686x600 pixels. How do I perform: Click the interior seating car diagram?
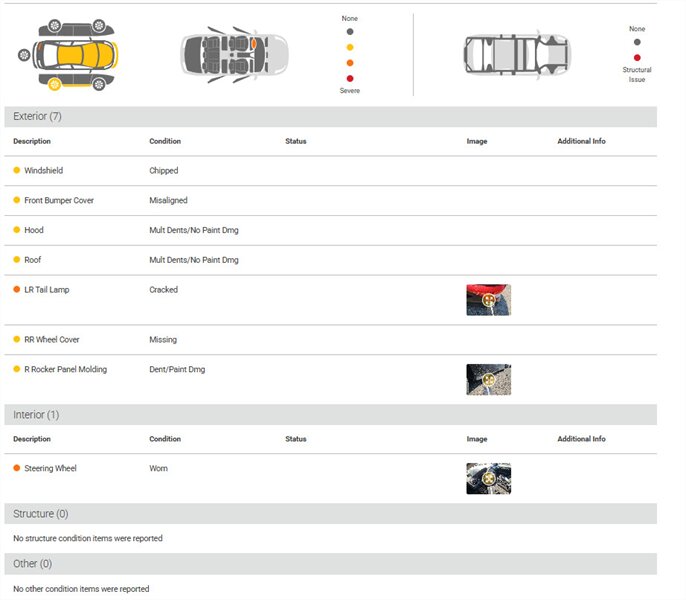coord(234,54)
